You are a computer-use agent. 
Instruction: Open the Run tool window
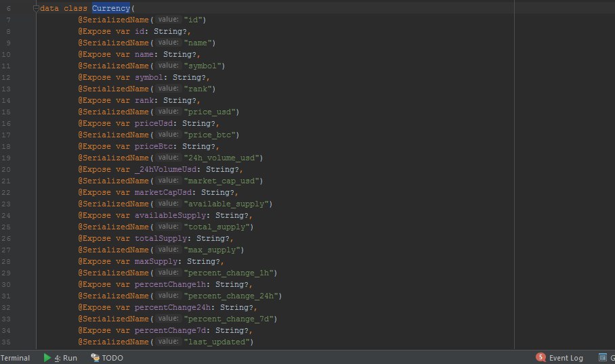(x=60, y=358)
